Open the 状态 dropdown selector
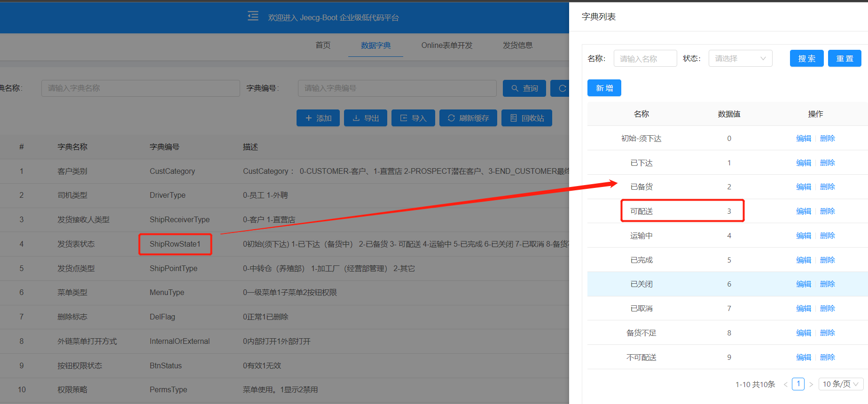The image size is (868, 404). tap(741, 58)
